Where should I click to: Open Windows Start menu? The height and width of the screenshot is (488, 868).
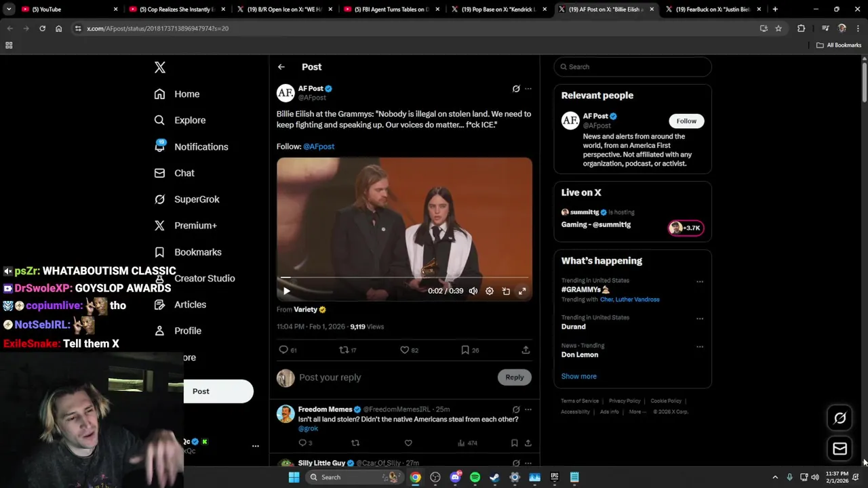[x=294, y=477]
